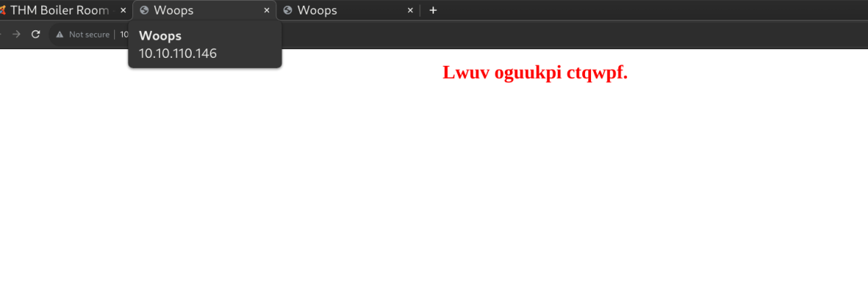This screenshot has height=302, width=868.
Task: Switch to the THM Boiler Room tab
Action: click(60, 10)
